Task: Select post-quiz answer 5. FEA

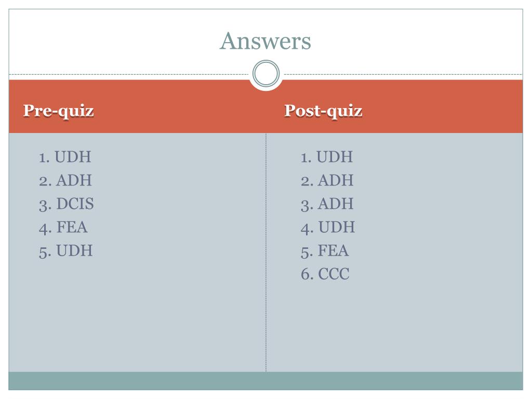Action: coord(325,251)
